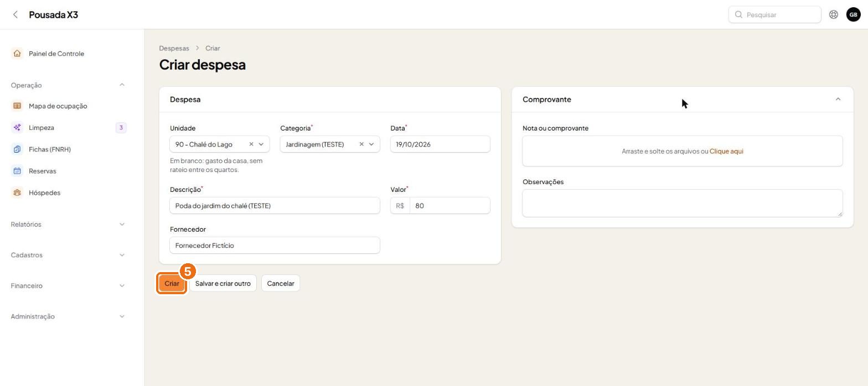Click the Limpeza sparkle icon

(17, 128)
